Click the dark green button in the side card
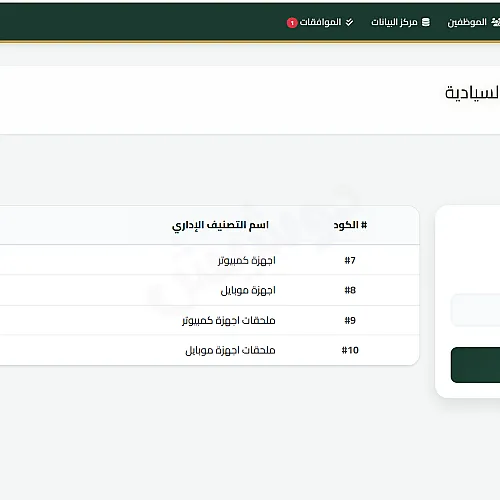 click(476, 365)
